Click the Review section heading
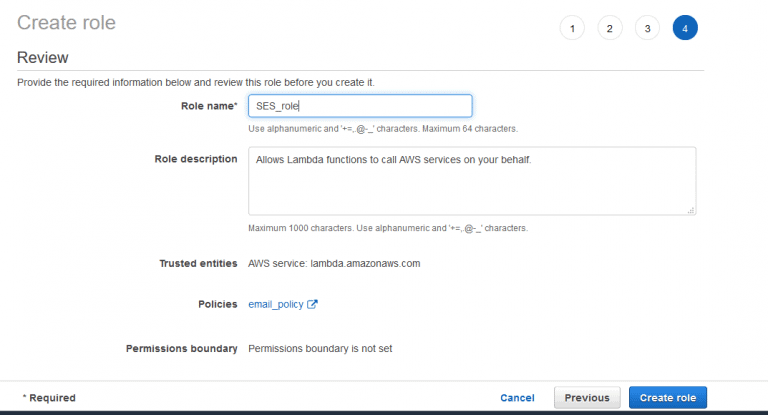Screen dimensions: 768x415 coord(43,58)
